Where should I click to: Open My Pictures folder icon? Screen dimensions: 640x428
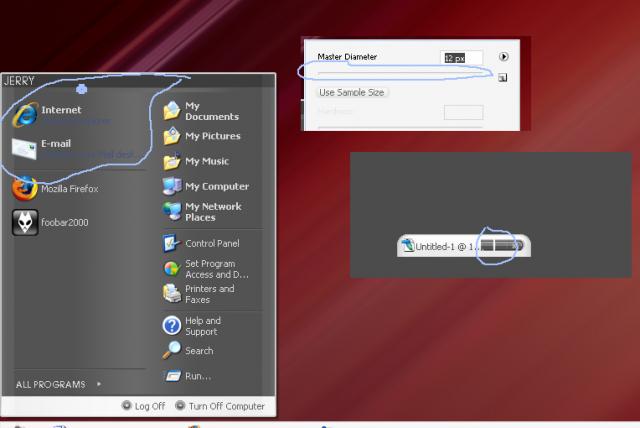(172, 136)
